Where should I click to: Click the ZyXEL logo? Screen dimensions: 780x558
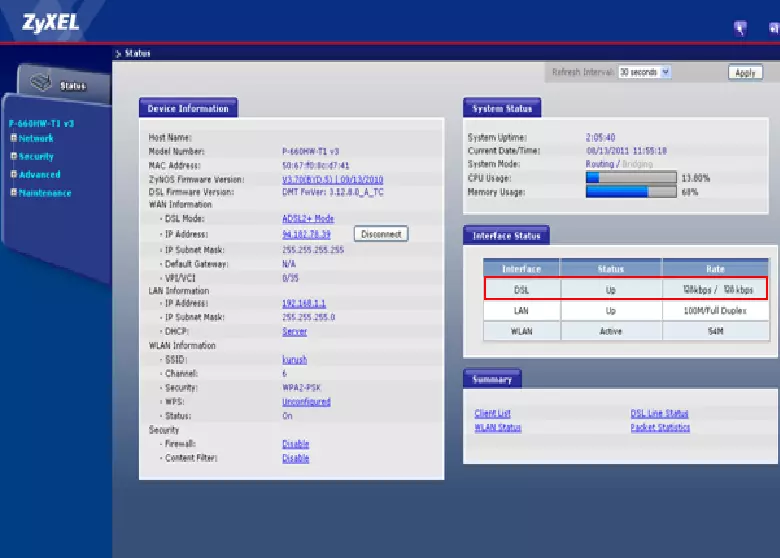(50, 22)
